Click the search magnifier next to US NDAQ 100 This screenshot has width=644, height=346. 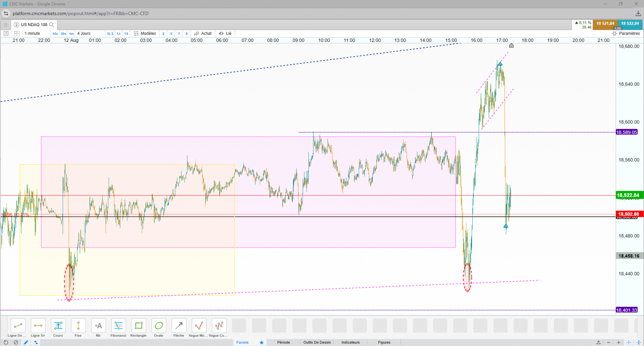(x=52, y=25)
